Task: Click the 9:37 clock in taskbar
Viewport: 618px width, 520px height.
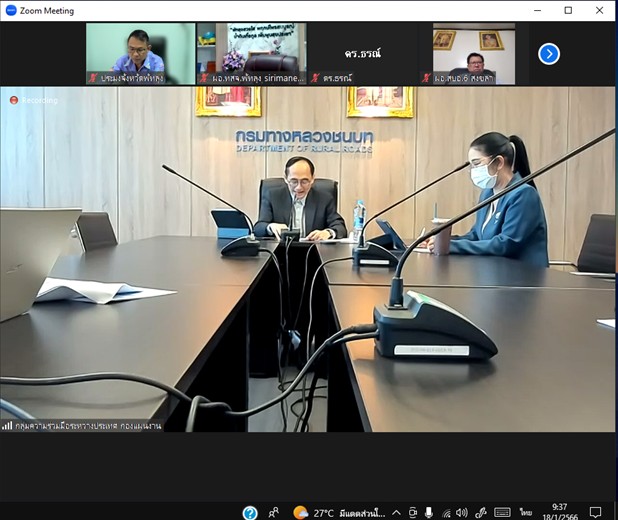Action: coord(557,512)
